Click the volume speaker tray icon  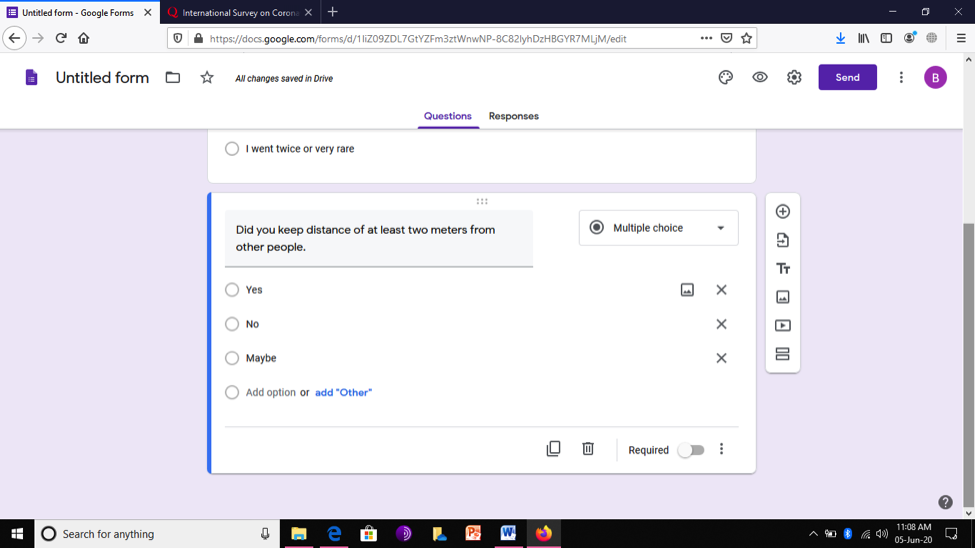pyautogui.click(x=882, y=534)
